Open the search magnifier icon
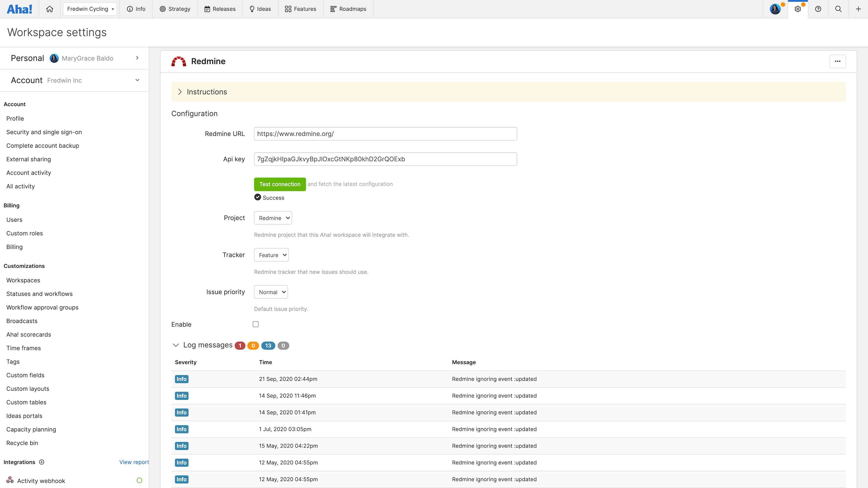 tap(838, 9)
